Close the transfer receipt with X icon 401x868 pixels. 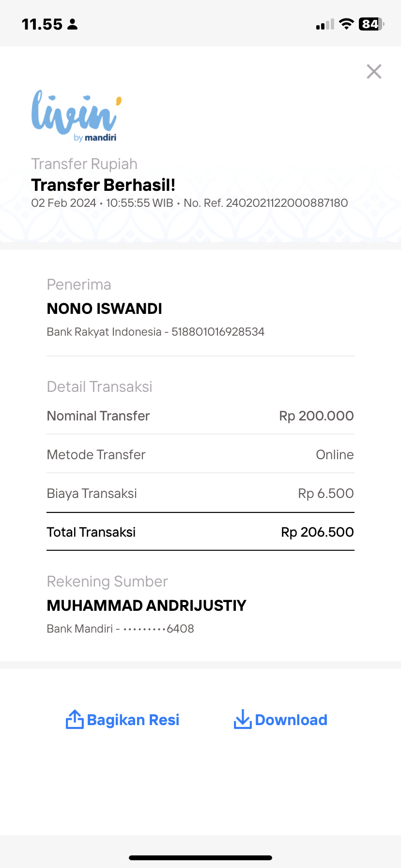pos(374,72)
